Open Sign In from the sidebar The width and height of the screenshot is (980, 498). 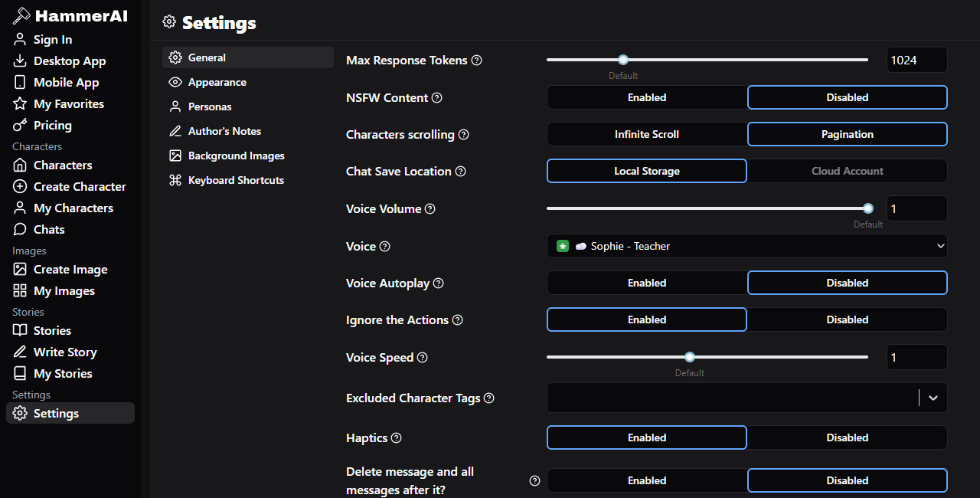coord(70,39)
